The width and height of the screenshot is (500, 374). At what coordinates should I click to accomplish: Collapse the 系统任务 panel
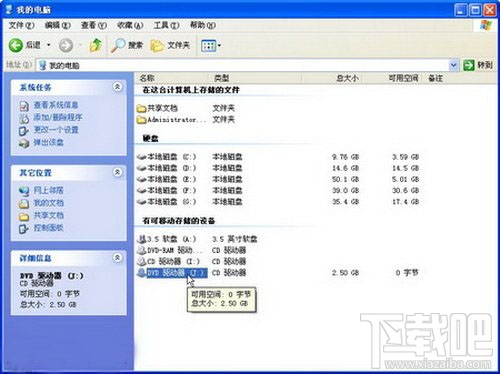pyautogui.click(x=117, y=87)
